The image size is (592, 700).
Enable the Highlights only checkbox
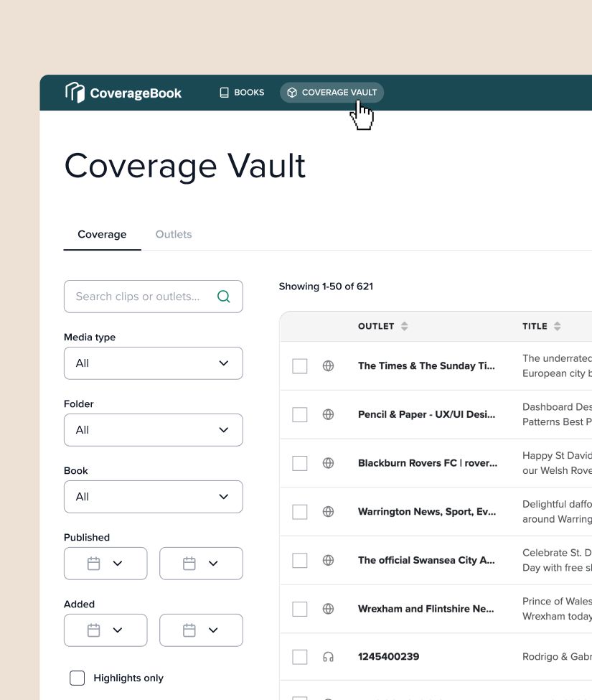[77, 678]
